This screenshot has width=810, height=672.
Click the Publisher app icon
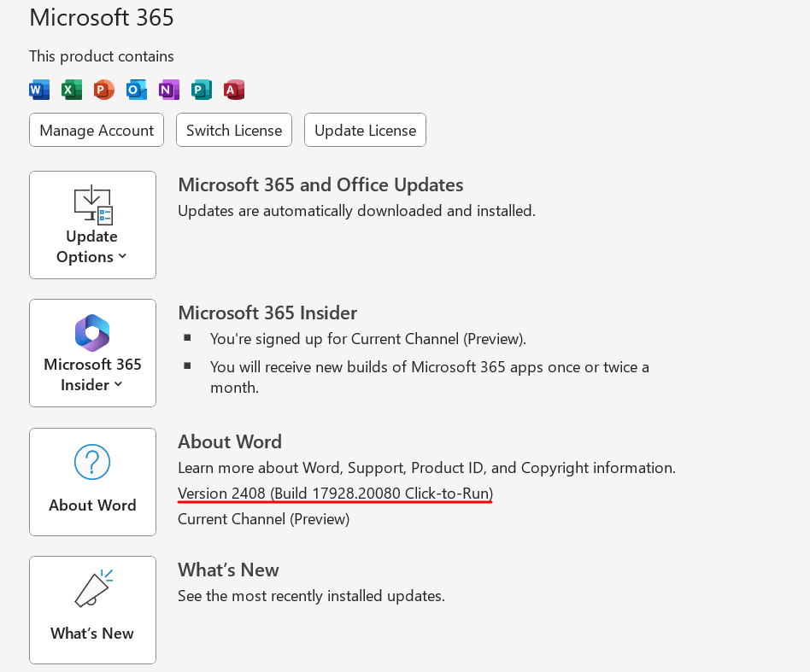[202, 90]
